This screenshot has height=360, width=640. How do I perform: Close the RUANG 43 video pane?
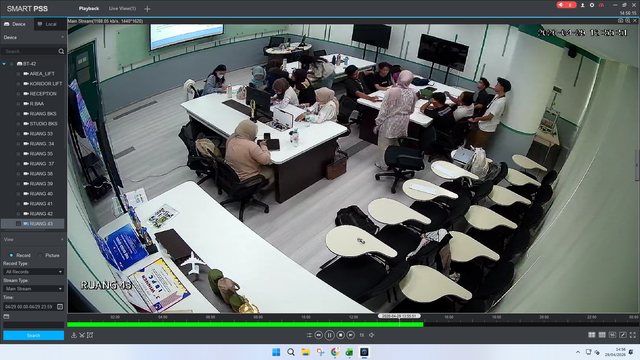click(x=635, y=20)
